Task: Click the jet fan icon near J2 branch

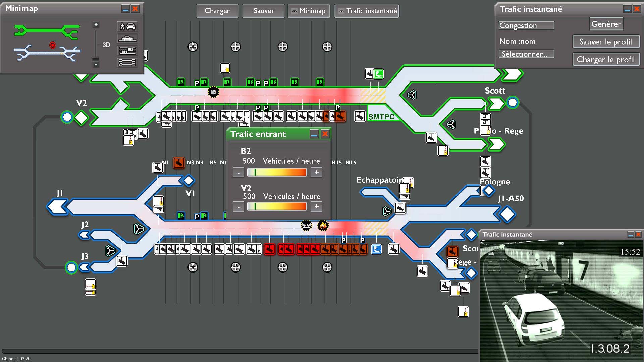Action: tap(139, 229)
